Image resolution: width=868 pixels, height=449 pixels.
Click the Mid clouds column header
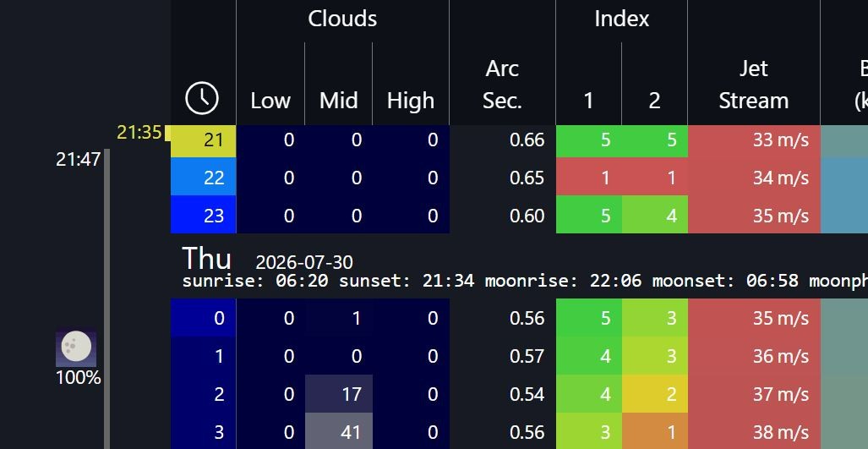pos(338,101)
